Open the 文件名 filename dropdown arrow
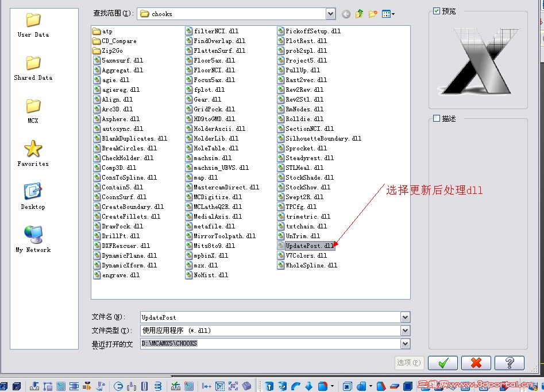The width and height of the screenshot is (544, 392). point(405,317)
